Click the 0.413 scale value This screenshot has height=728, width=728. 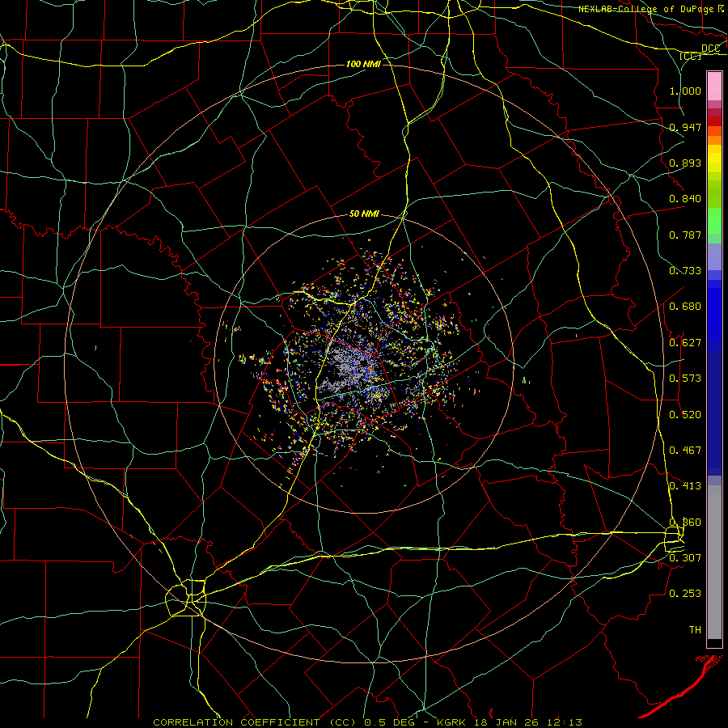pos(685,486)
